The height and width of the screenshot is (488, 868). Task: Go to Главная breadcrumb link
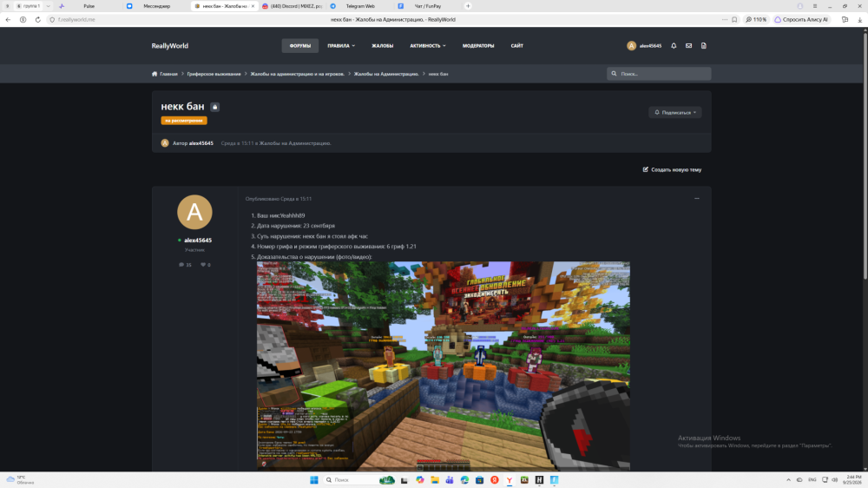pyautogui.click(x=169, y=74)
